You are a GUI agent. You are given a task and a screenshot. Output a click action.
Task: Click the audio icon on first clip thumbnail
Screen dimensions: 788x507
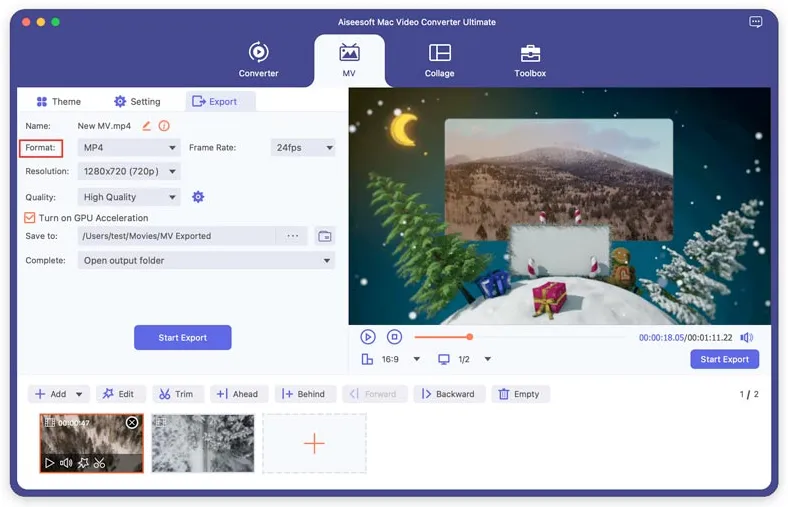[66, 463]
